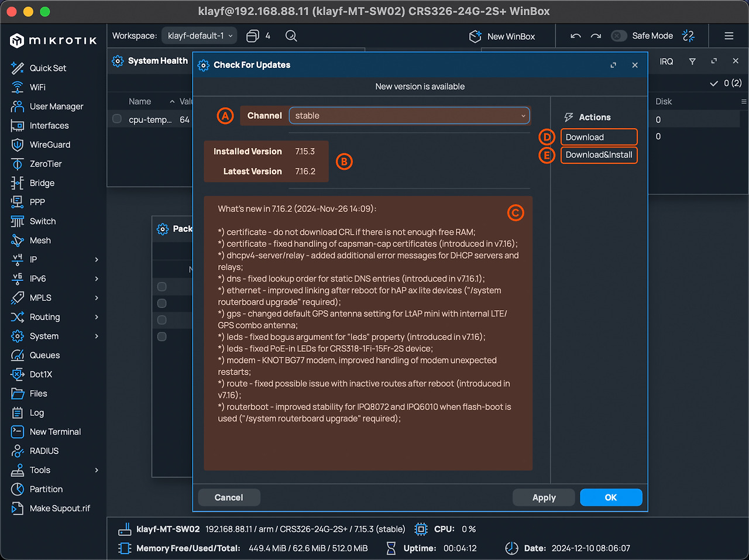Open the Workspace klayf-default-1 dropdown
This screenshot has width=749, height=560.
[200, 36]
